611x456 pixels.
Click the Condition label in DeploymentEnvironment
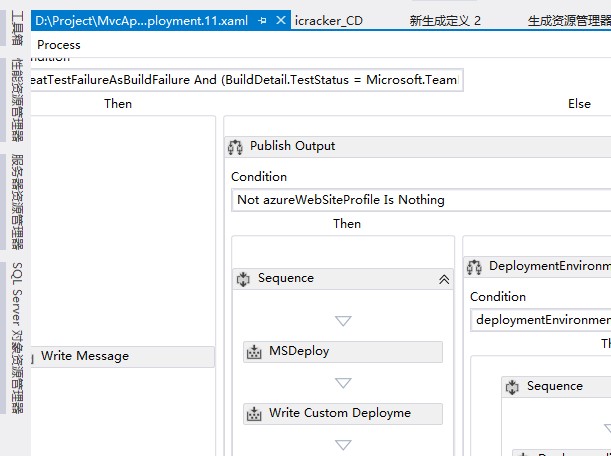tap(498, 297)
